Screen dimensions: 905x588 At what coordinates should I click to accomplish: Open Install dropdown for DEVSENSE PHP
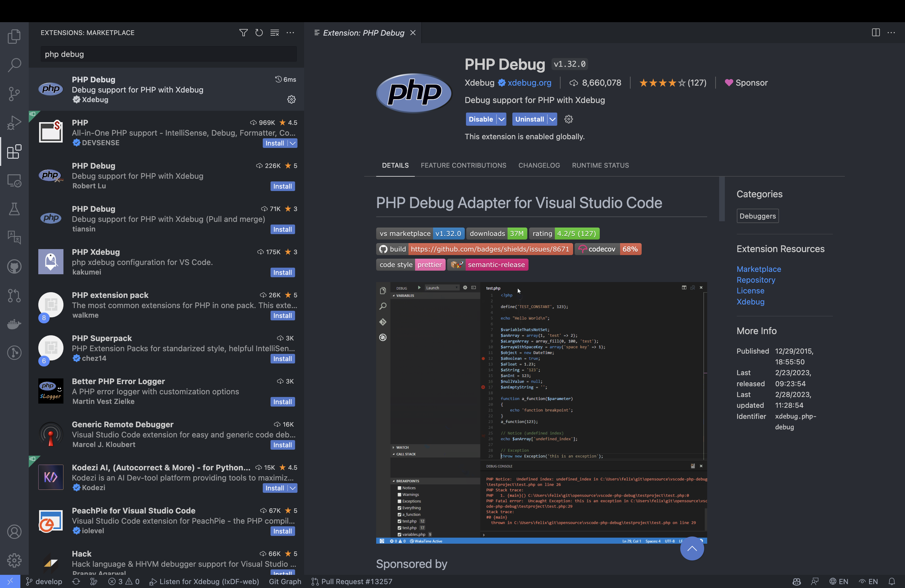pyautogui.click(x=292, y=143)
